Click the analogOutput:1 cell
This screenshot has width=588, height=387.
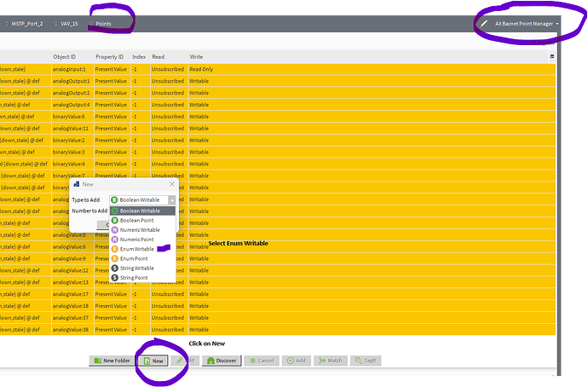pyautogui.click(x=72, y=81)
